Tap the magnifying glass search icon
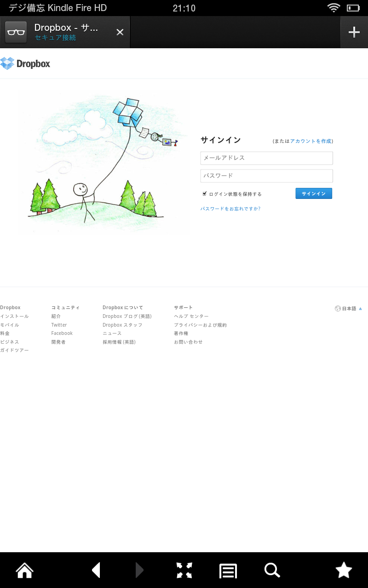Screen dimensions: 368x588 pyautogui.click(x=272, y=570)
